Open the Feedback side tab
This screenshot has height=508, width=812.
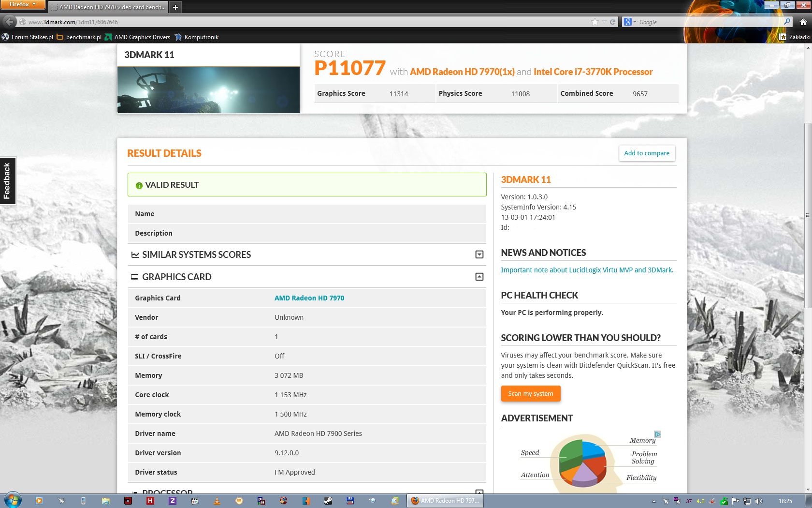(x=7, y=180)
